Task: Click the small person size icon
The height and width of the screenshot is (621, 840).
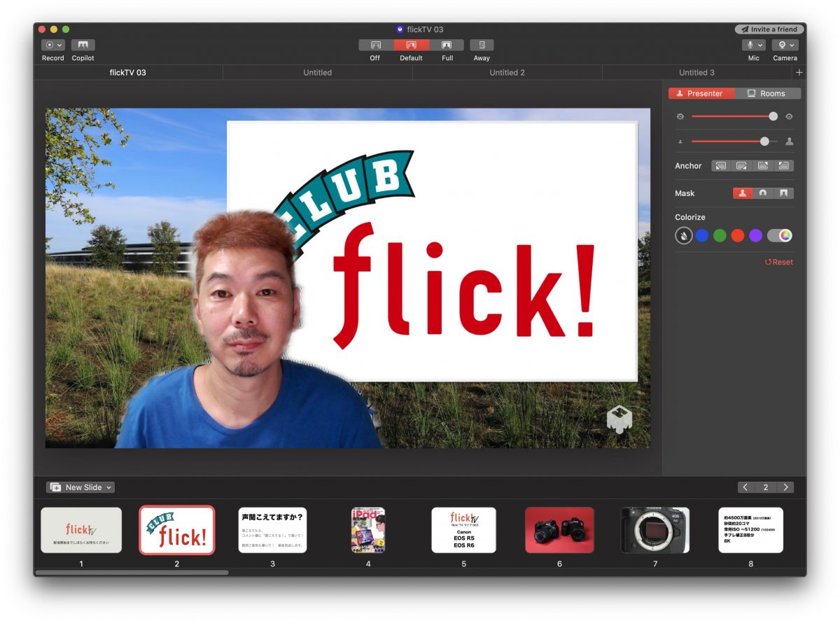Action: (680, 141)
